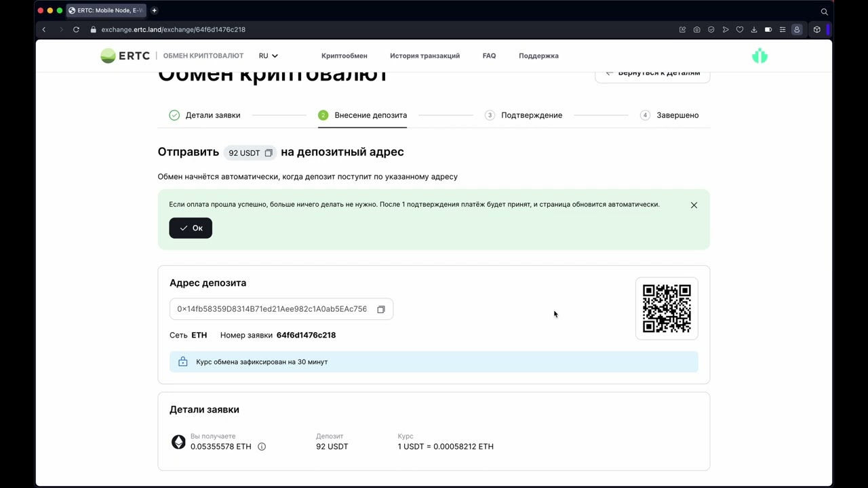Select the Внесение депозита step
868x488 pixels.
pyautogui.click(x=362, y=115)
